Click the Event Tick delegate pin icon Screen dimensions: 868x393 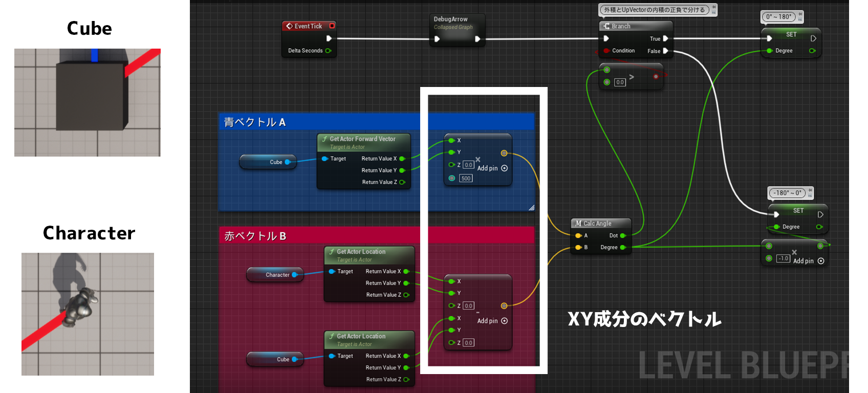pos(332,26)
